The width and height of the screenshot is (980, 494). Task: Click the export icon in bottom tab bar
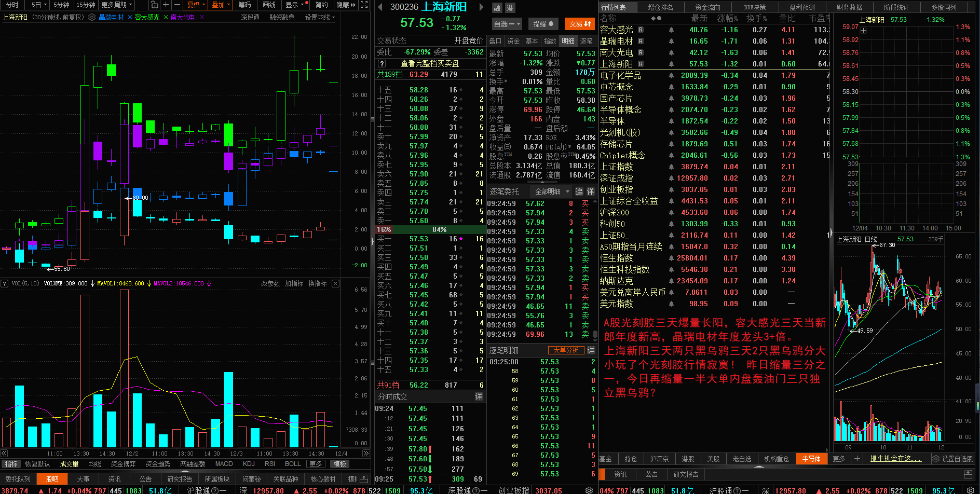click(364, 479)
